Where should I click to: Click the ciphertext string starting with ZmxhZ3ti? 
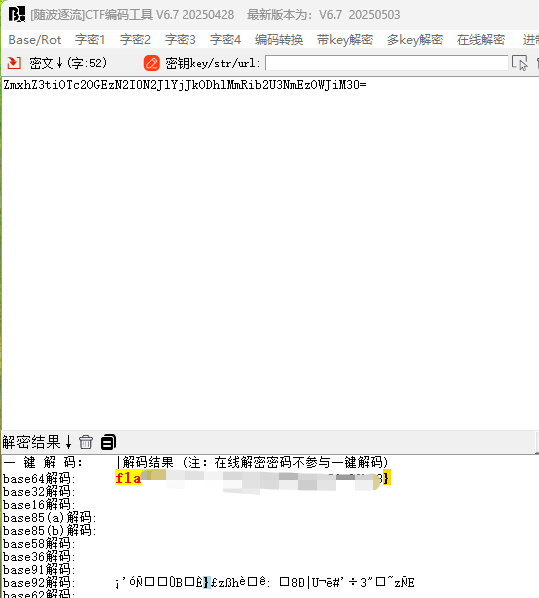click(185, 85)
